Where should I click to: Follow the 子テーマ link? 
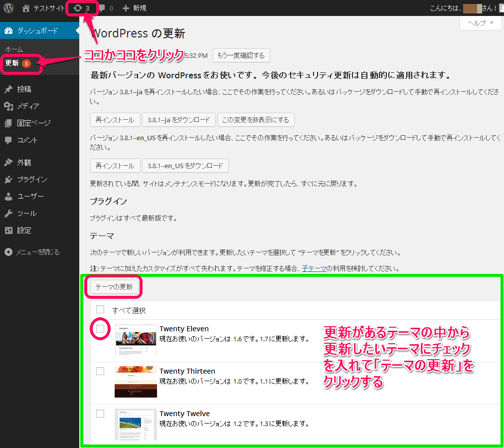314,268
